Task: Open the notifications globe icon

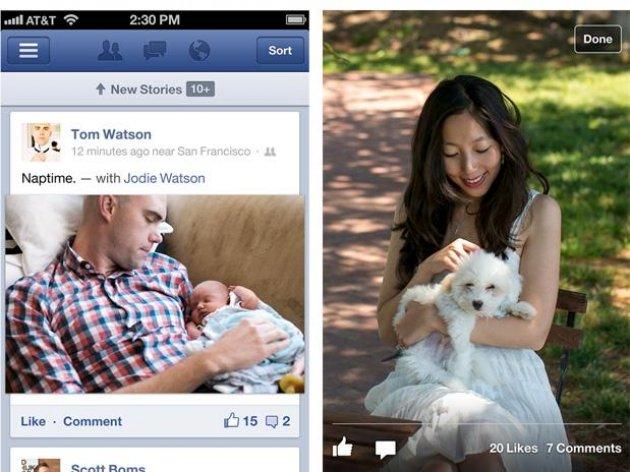Action: pos(199,51)
